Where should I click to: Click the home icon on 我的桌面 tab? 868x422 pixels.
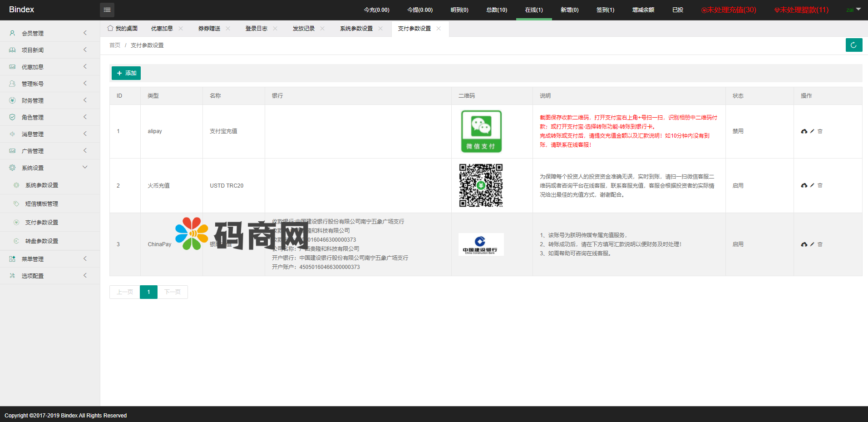(109, 28)
